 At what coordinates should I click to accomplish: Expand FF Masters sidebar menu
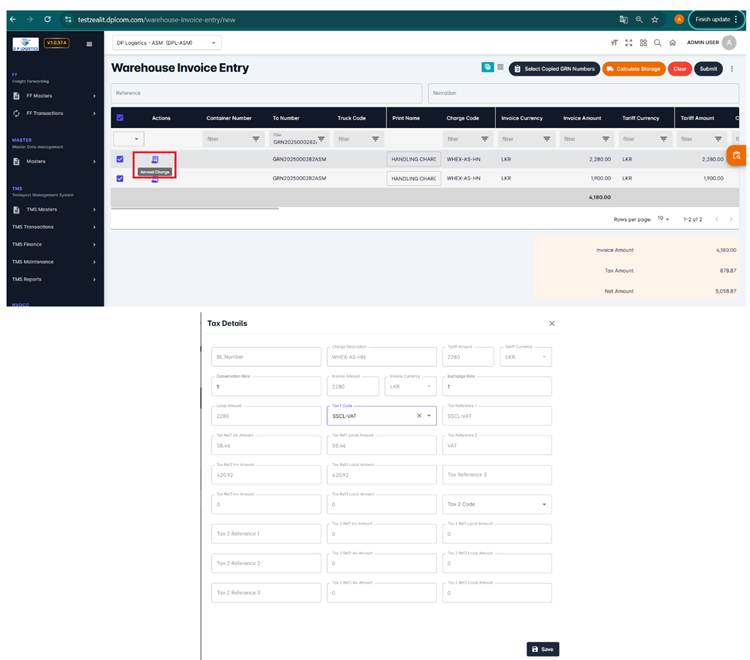tap(54, 96)
